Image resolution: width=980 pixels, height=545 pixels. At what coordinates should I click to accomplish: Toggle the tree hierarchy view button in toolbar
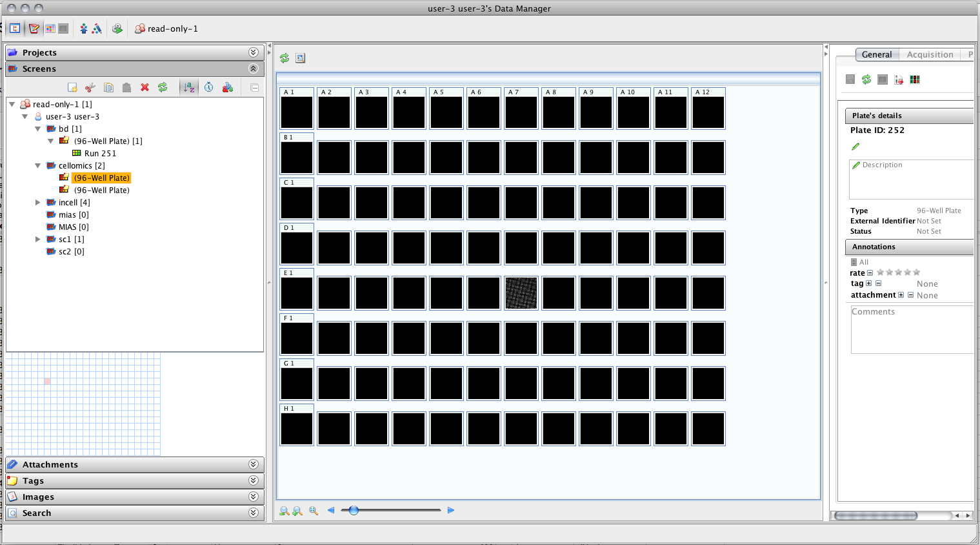click(15, 28)
